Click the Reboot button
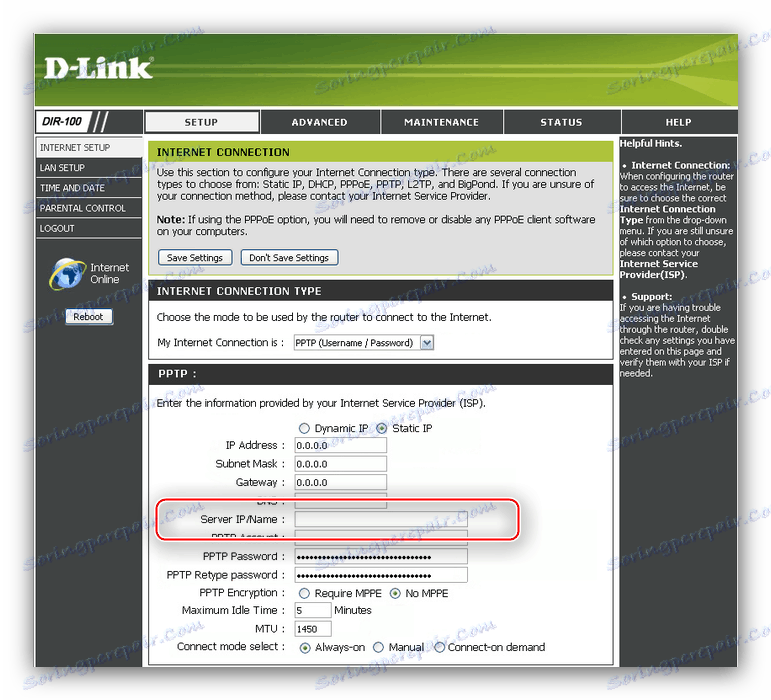This screenshot has height=700, width=771. pos(89,317)
